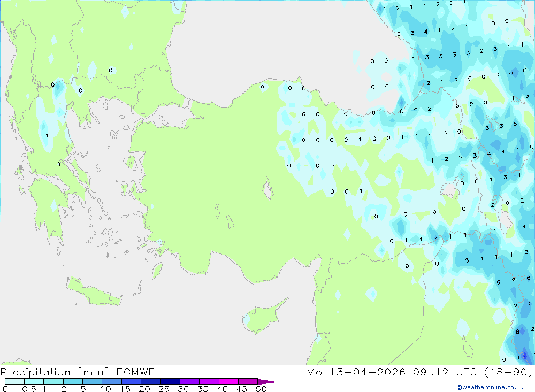Click the legend value label 50

261,389
